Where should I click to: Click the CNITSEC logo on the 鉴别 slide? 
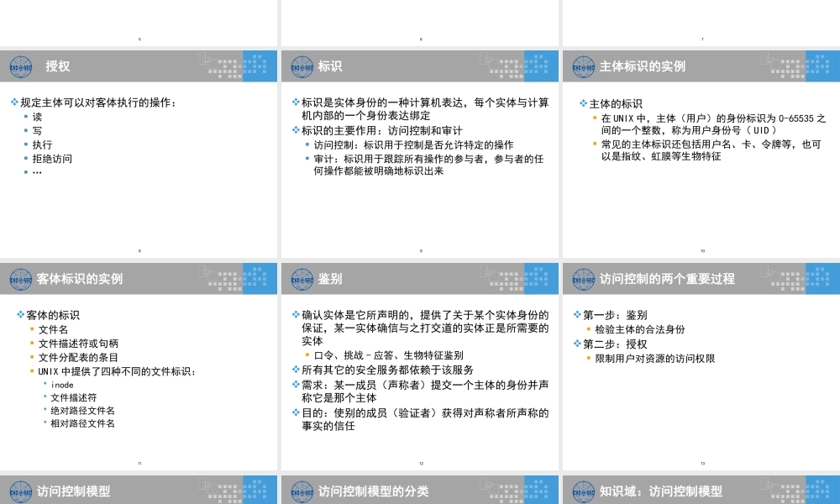[302, 280]
